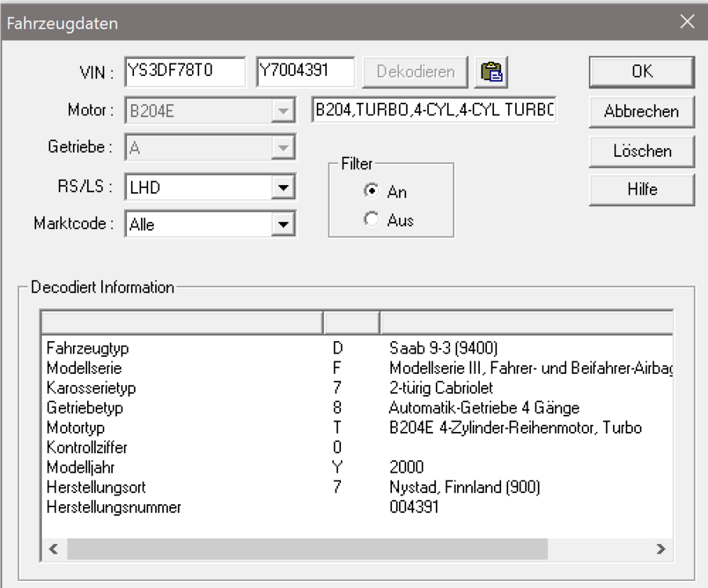Click the code letter Y for Modelljahr

tap(337, 467)
